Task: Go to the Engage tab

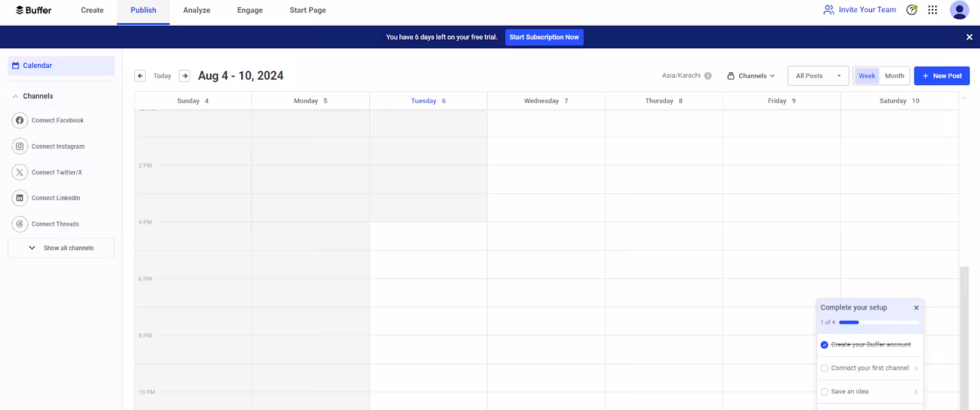Action: 250,10
